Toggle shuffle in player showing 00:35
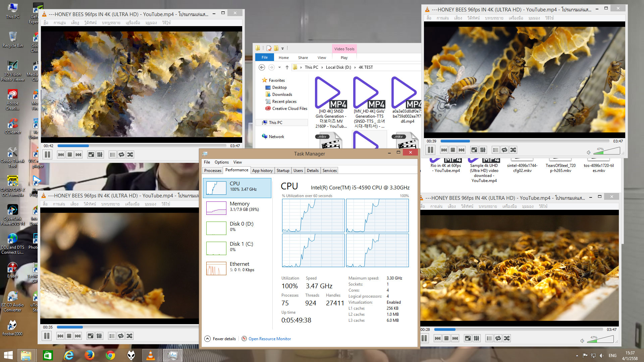Screen dimensions: 644x362 point(129,336)
